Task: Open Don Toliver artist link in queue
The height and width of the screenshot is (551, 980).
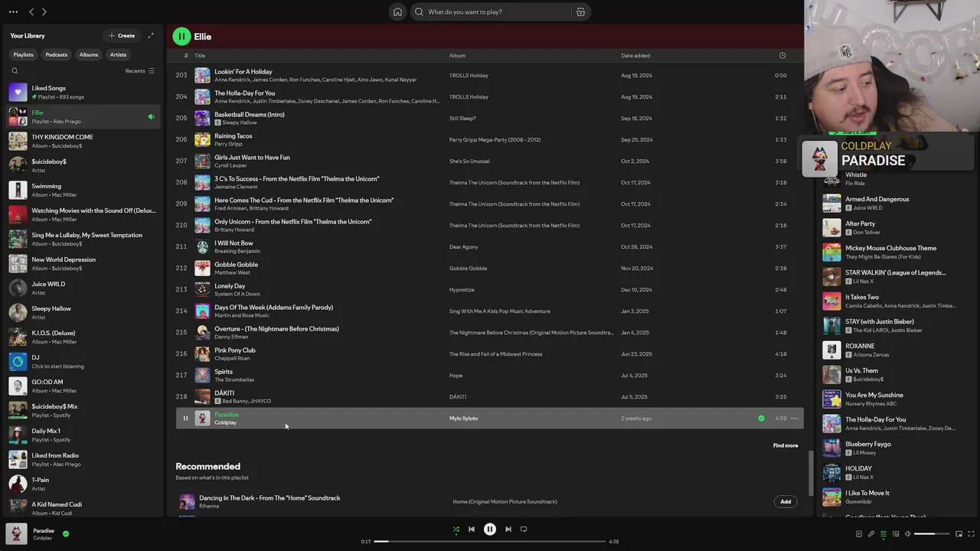Action: (867, 232)
